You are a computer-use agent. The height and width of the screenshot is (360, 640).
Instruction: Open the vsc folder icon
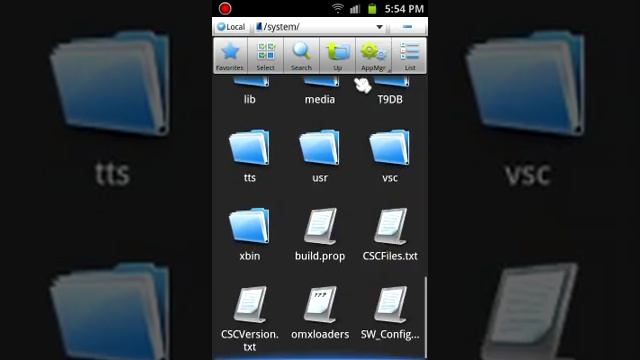click(390, 147)
